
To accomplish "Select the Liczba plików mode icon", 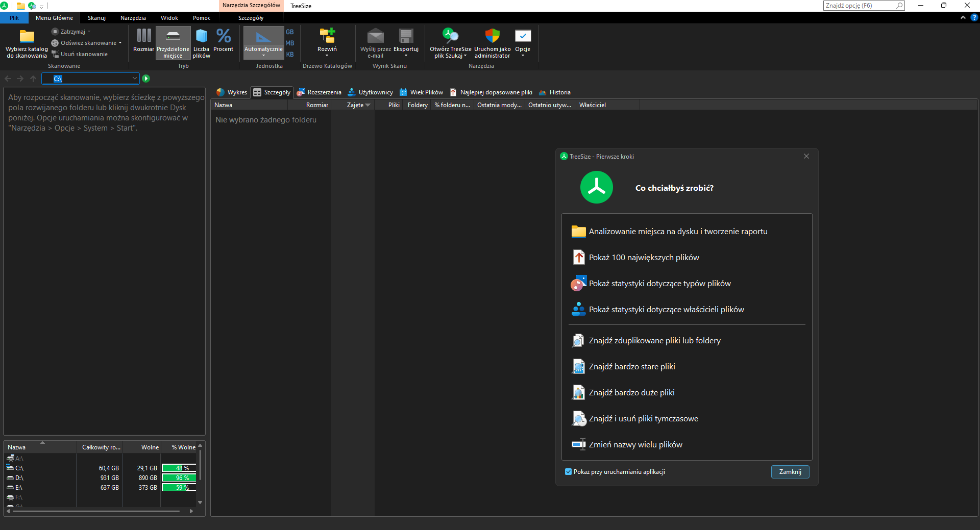I will point(202,35).
